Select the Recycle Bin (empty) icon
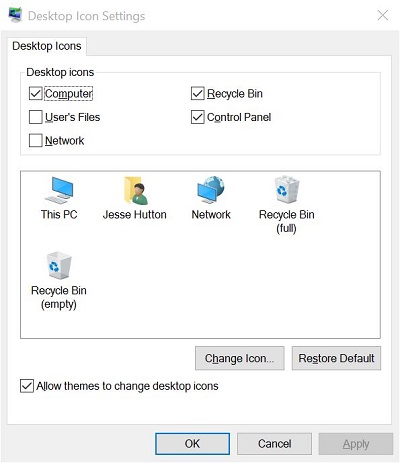The width and height of the screenshot is (400, 463). pos(59,281)
